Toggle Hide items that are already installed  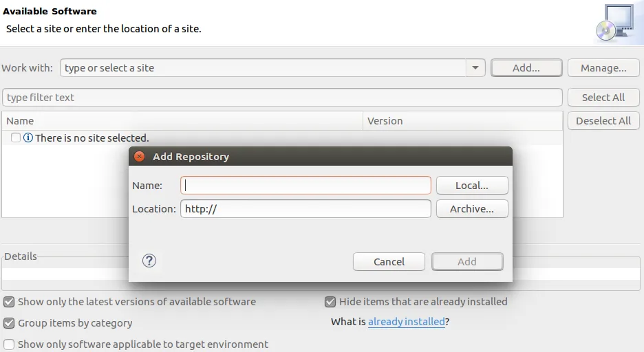click(x=330, y=302)
